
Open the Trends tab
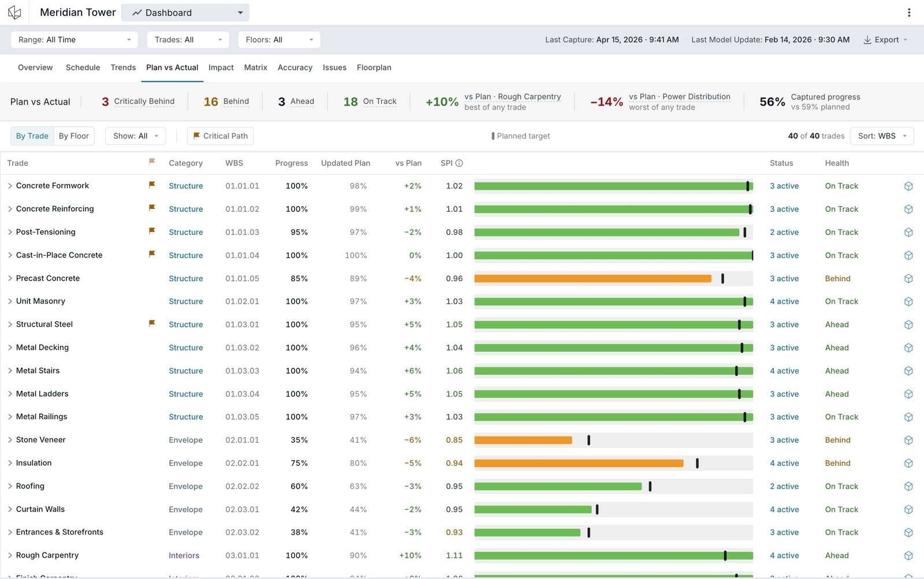click(x=123, y=68)
